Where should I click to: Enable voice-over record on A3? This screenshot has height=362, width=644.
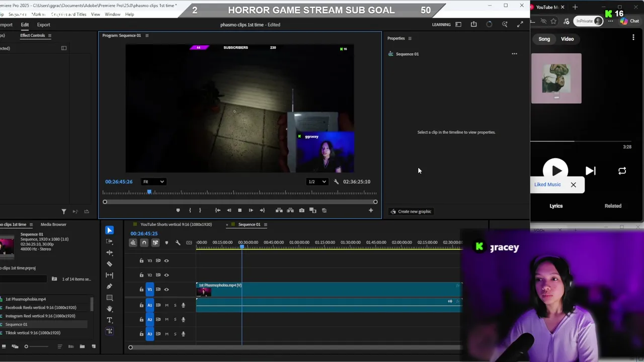[x=183, y=334]
